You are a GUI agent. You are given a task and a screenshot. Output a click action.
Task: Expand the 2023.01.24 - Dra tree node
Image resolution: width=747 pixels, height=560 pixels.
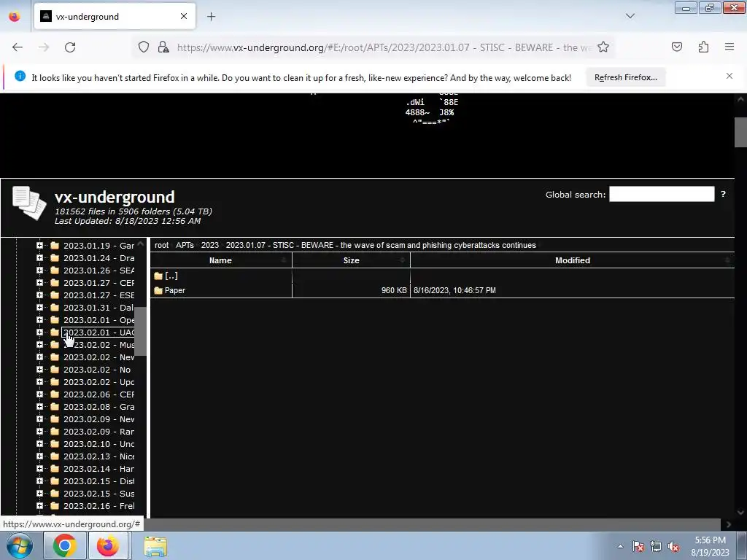[x=39, y=258]
